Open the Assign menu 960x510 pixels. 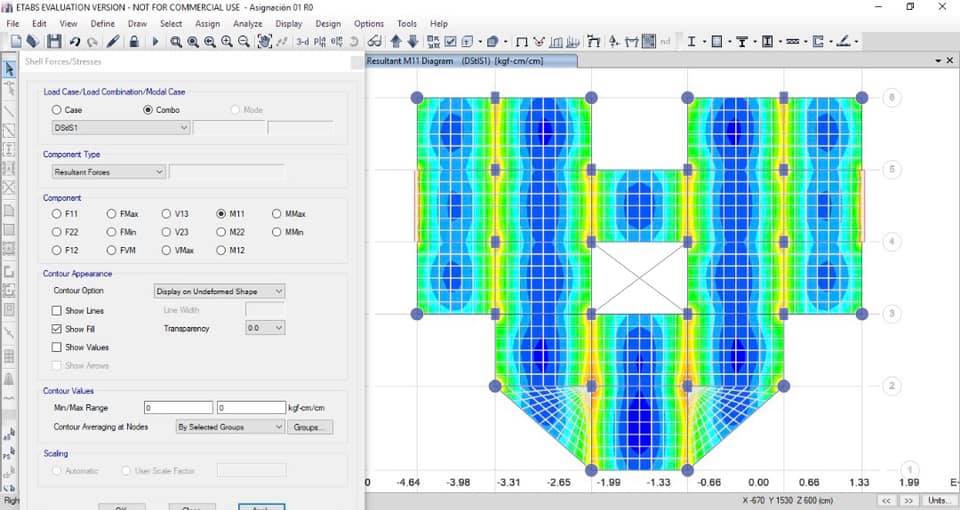(x=208, y=23)
